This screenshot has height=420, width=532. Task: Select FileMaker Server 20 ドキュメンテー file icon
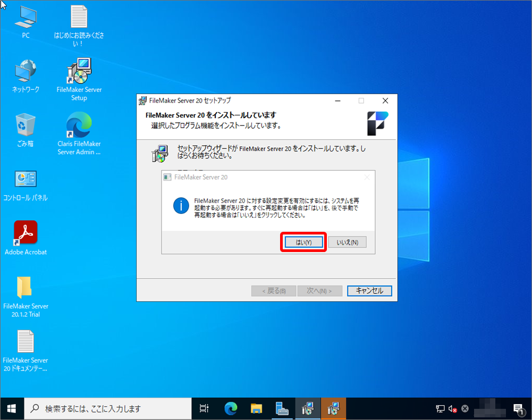click(x=26, y=351)
